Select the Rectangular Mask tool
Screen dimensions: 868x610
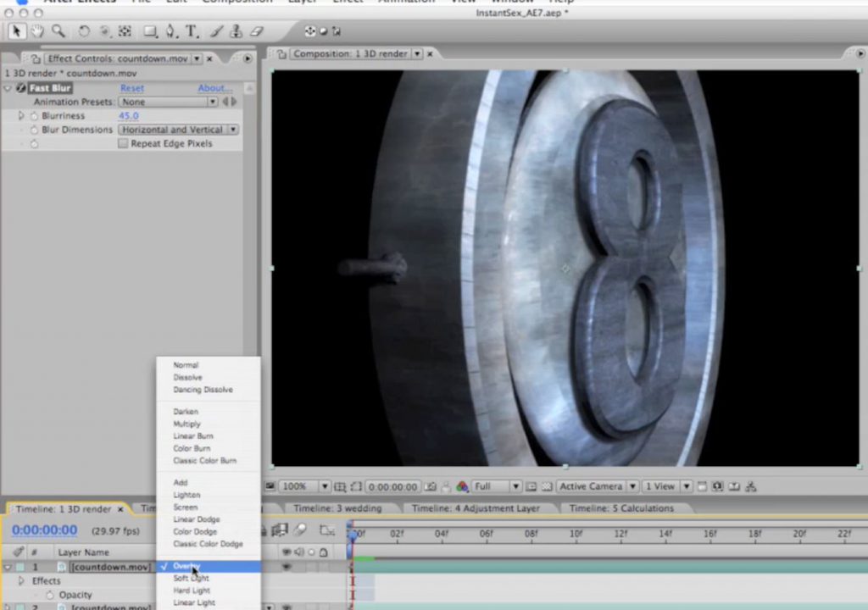click(x=150, y=31)
